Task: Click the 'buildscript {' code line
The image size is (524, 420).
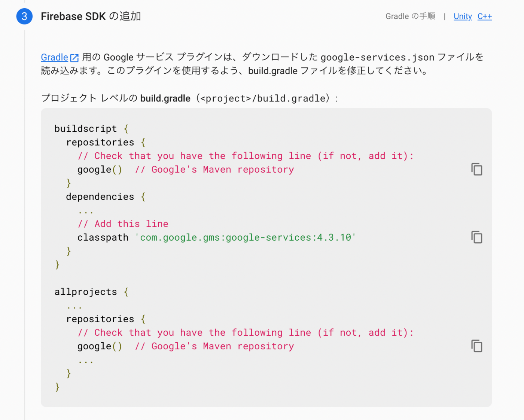Action: [92, 129]
